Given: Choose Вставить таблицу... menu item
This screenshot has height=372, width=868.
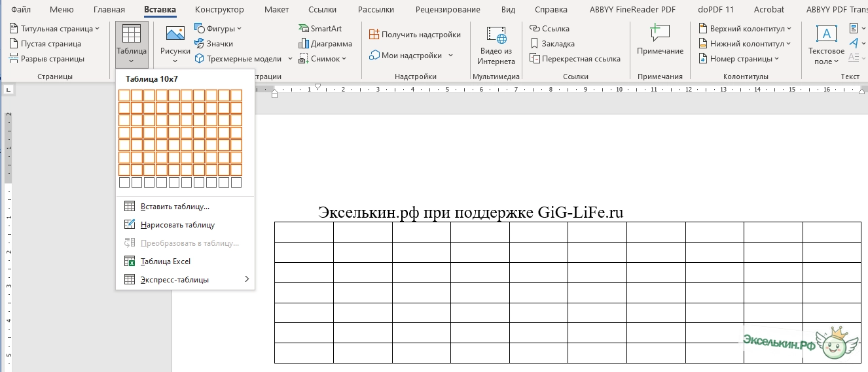Looking at the screenshot, I should point(175,207).
